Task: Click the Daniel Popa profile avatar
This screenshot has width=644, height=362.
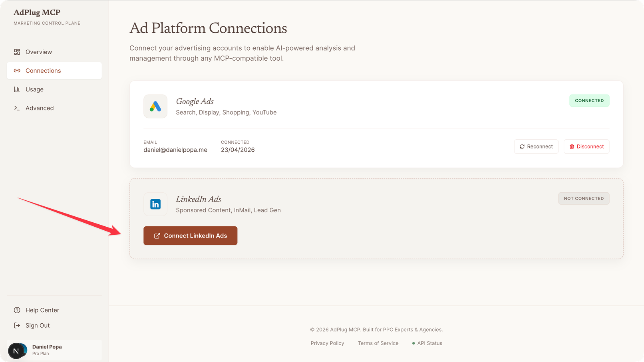Action: click(x=18, y=350)
